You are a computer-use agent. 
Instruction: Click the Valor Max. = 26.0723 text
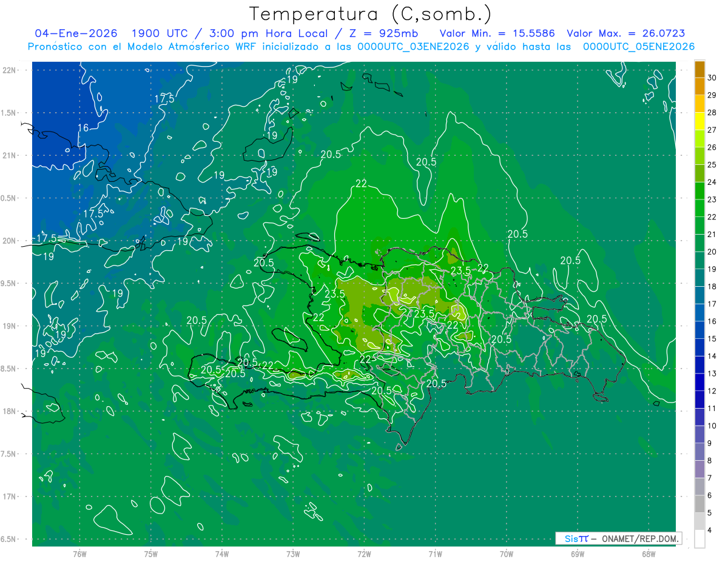click(x=625, y=33)
